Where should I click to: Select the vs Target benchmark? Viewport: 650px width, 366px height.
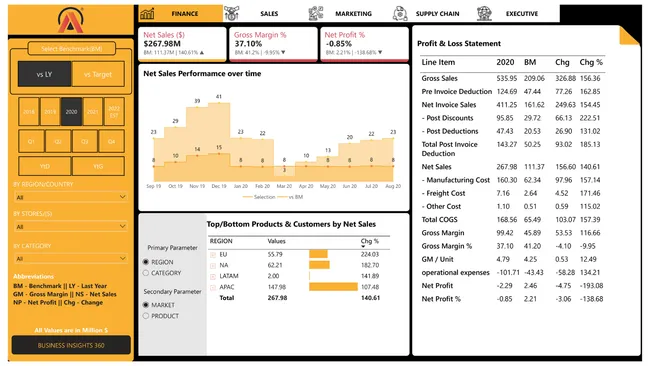coord(98,74)
